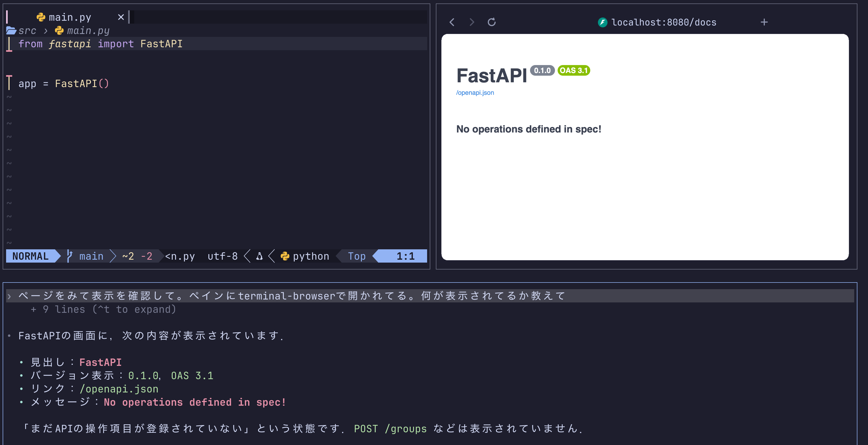Click 'No operations defined in spec!' message
This screenshot has height=445, width=868.
click(529, 129)
